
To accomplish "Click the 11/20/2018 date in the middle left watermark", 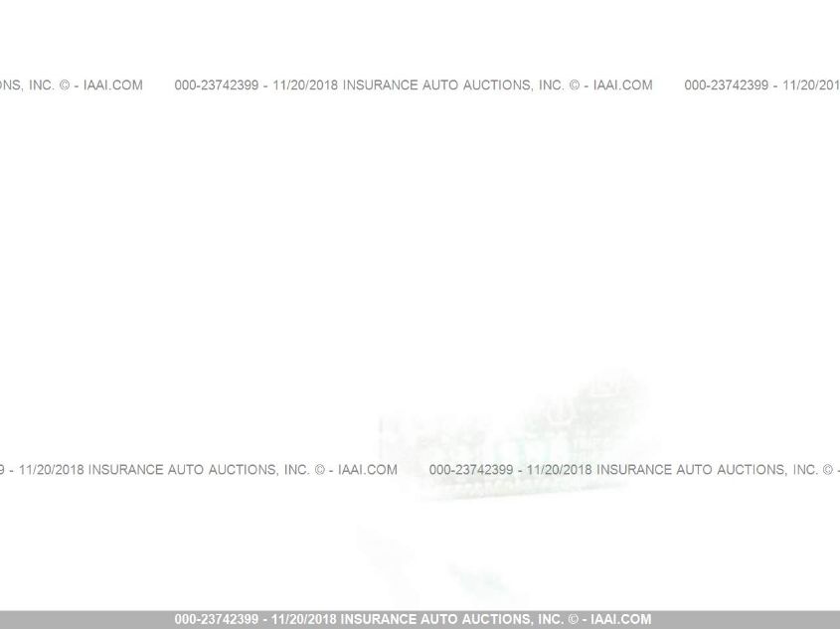I will pyautogui.click(x=51, y=470).
